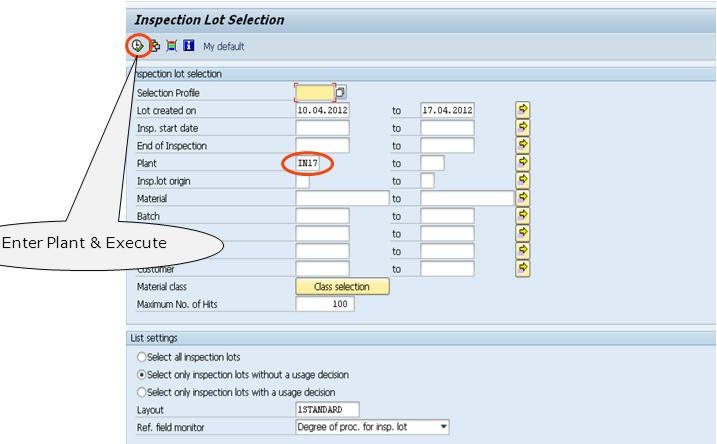Open multiple selection for Insp.lot origin
The image size is (717, 444).
coord(523,180)
